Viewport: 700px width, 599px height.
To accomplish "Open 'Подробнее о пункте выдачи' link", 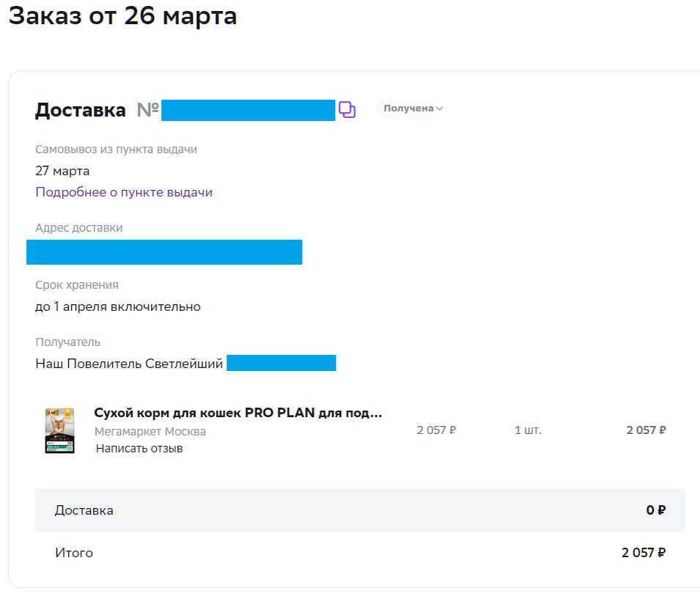I will click(x=124, y=192).
